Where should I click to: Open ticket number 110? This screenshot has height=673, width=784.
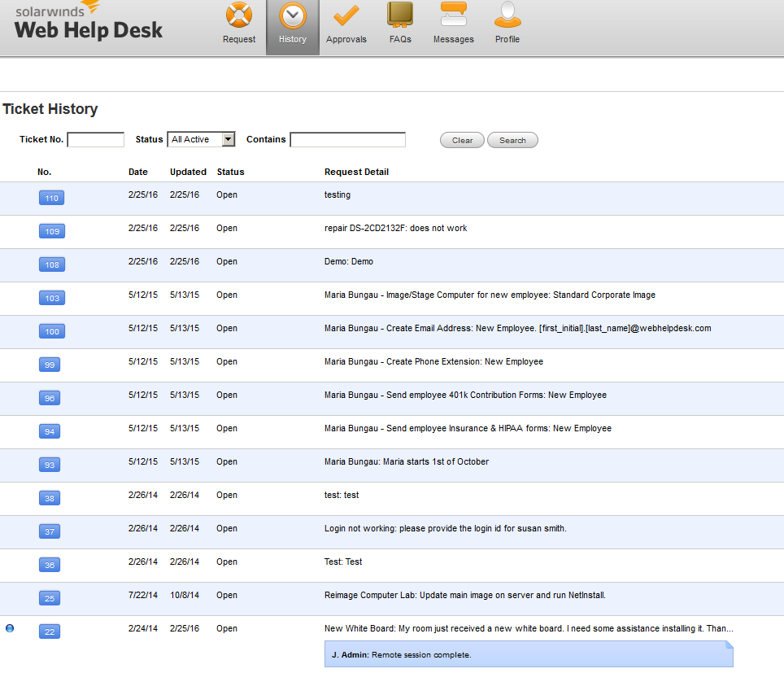point(52,198)
